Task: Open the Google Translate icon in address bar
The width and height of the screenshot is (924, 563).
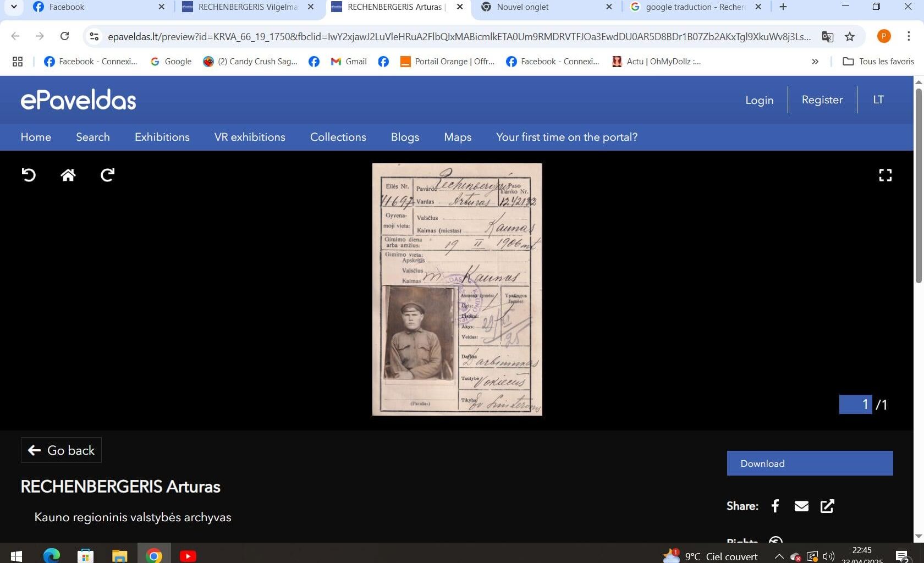Action: click(x=827, y=37)
